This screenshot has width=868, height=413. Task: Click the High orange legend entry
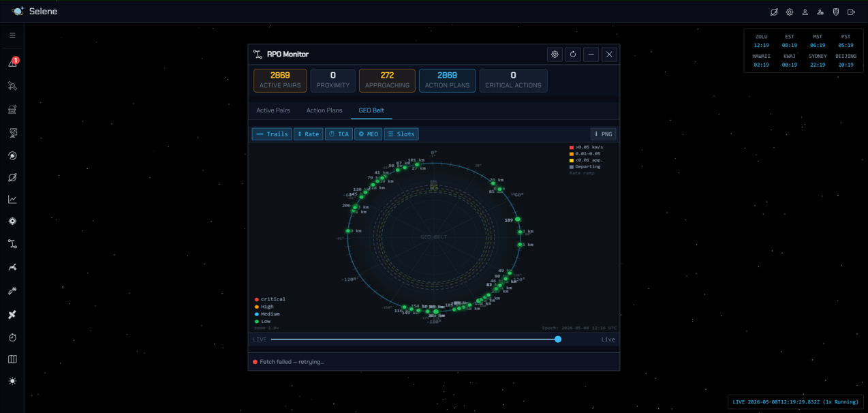(x=264, y=307)
